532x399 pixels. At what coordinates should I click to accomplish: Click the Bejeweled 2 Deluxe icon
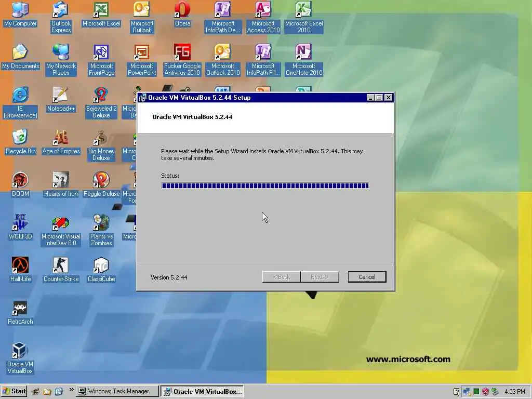[101, 102]
